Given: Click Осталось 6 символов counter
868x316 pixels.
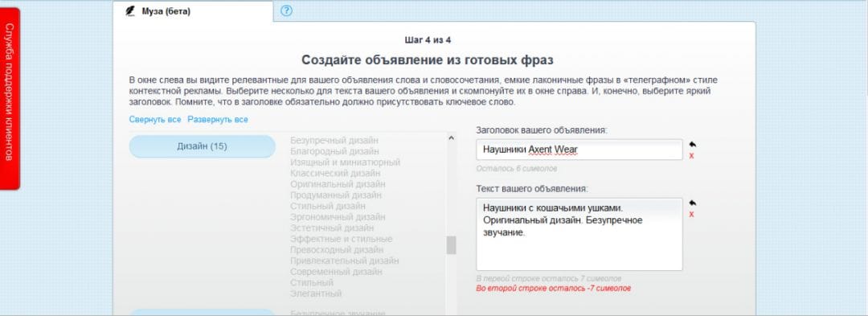Looking at the screenshot, I should pyautogui.click(x=517, y=168).
